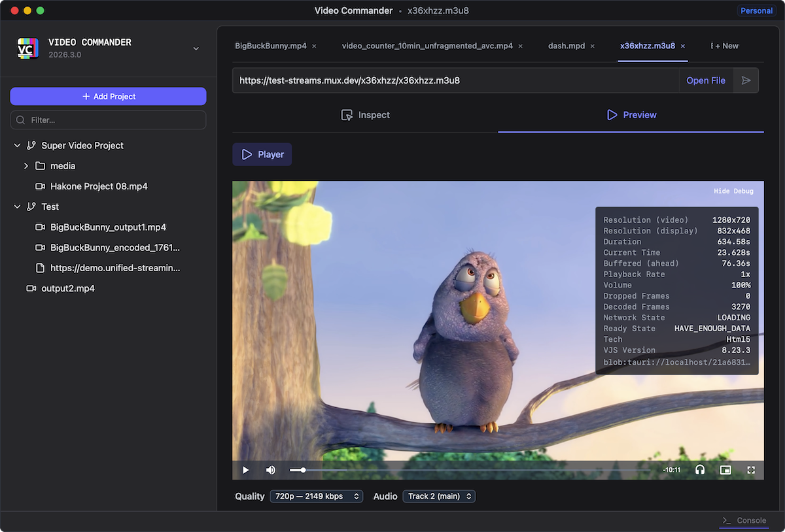Click the Add Project button
Viewport: 785px width, 532px height.
coord(108,96)
